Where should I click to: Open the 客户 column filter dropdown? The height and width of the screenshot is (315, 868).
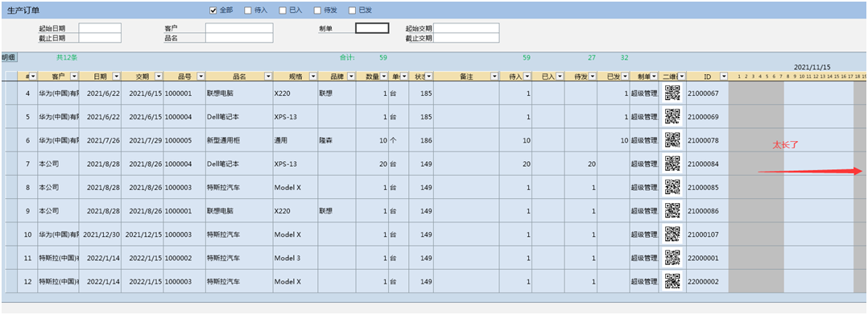pyautogui.click(x=74, y=76)
